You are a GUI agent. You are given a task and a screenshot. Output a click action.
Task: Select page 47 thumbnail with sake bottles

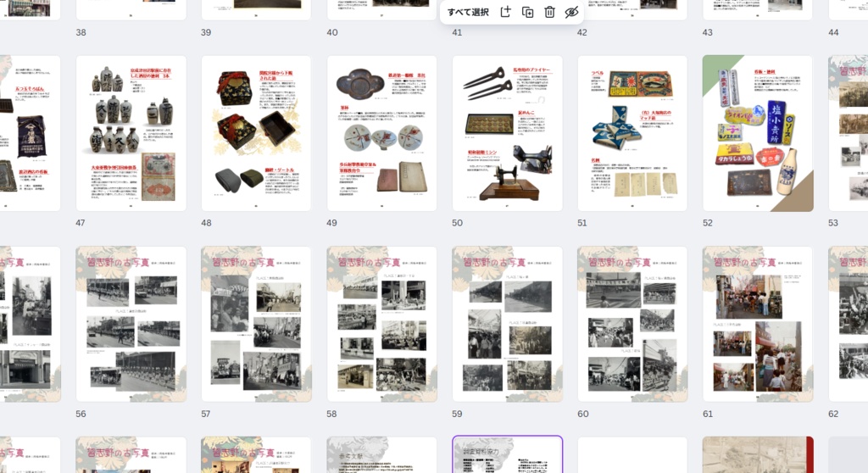click(131, 133)
